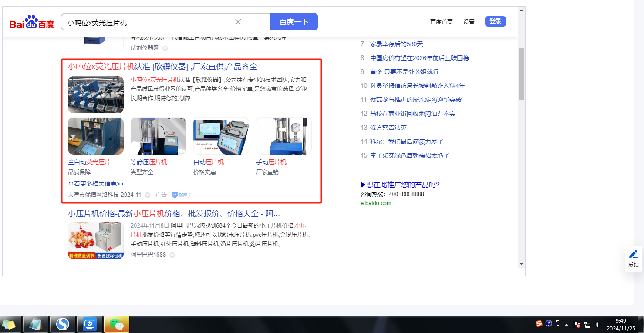Click the blue help question mark tray icon
The height and width of the screenshot is (333, 644).
[549, 323]
